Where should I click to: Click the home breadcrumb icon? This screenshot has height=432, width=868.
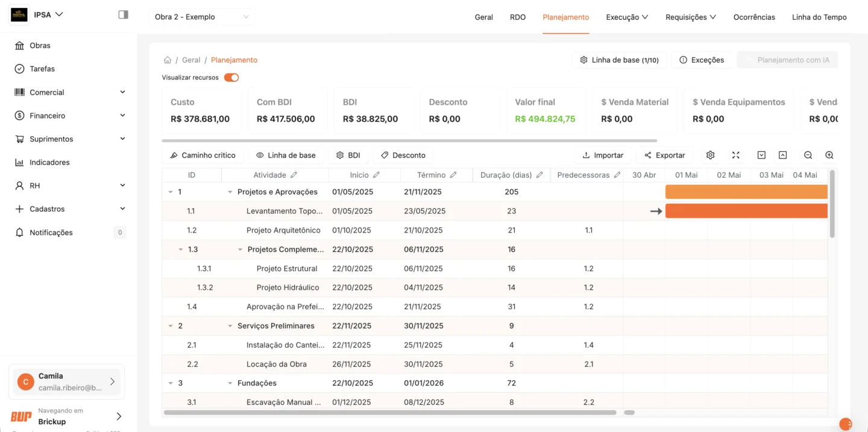click(168, 60)
